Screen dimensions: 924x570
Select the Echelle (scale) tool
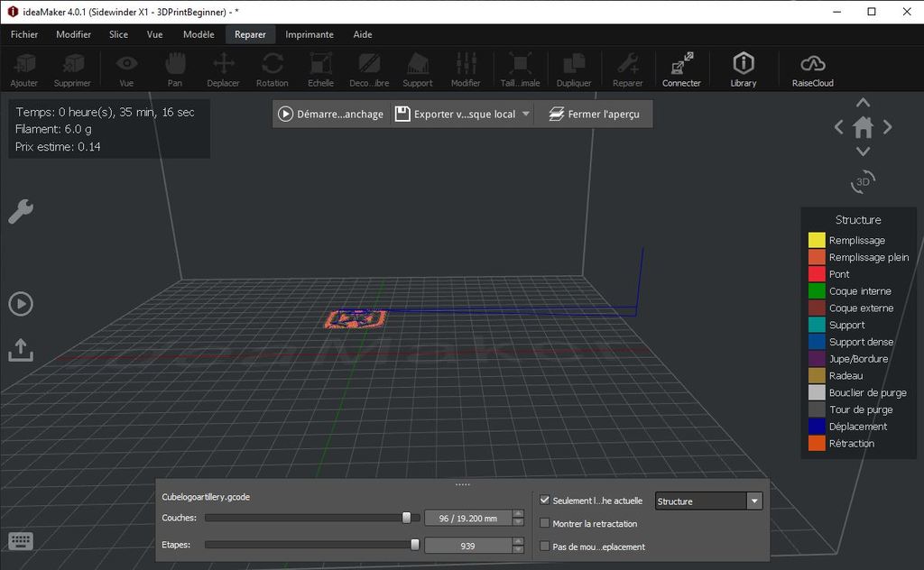point(320,68)
